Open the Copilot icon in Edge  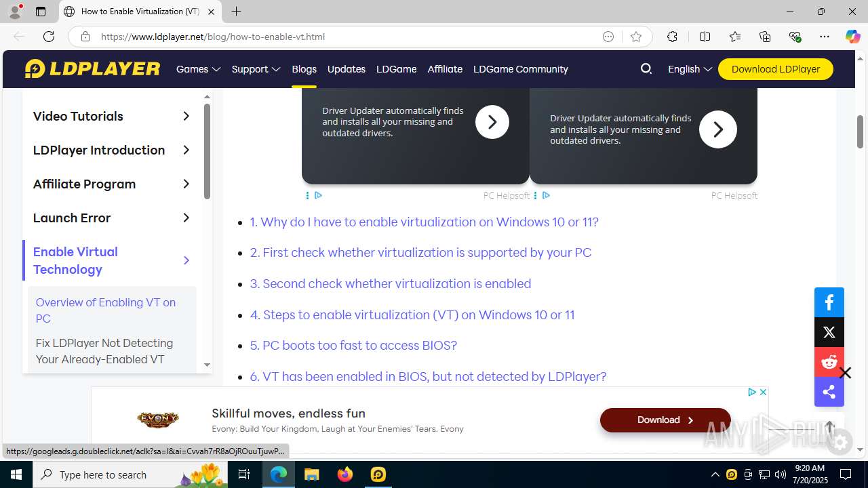tap(852, 37)
